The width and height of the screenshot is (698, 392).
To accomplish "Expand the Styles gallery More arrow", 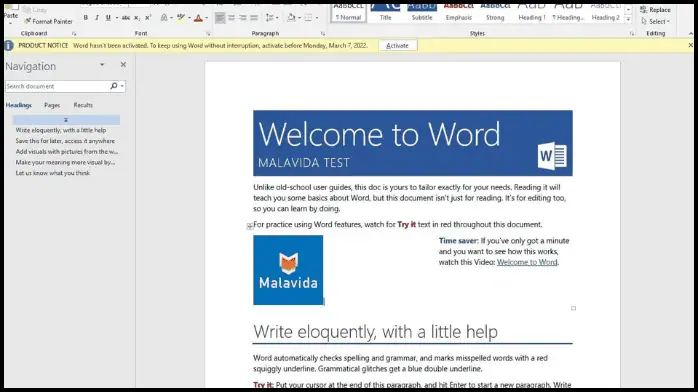I will (x=628, y=19).
